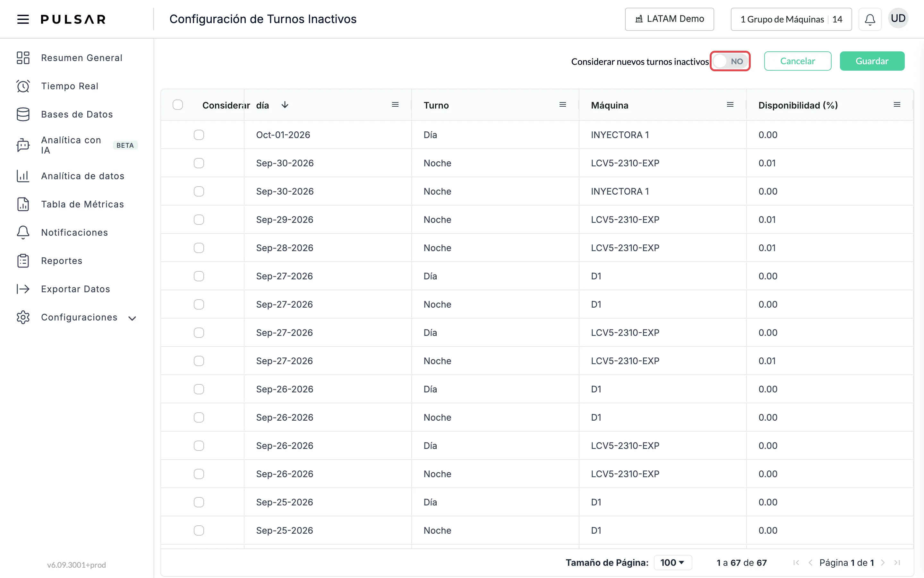Click the Cancelar button

798,61
